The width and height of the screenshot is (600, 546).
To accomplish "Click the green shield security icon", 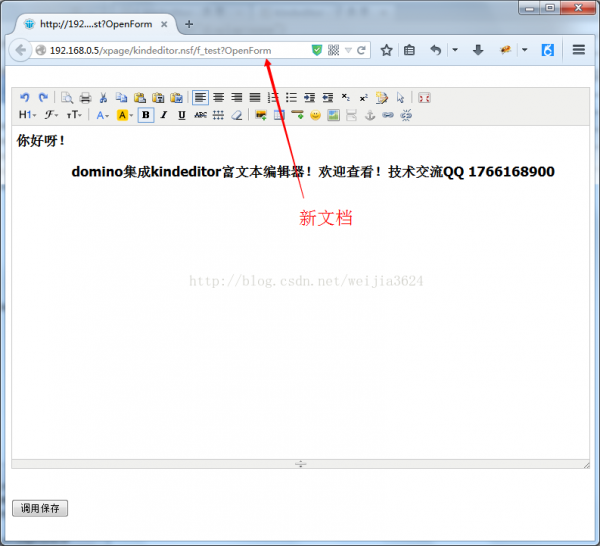I will pyautogui.click(x=316, y=50).
